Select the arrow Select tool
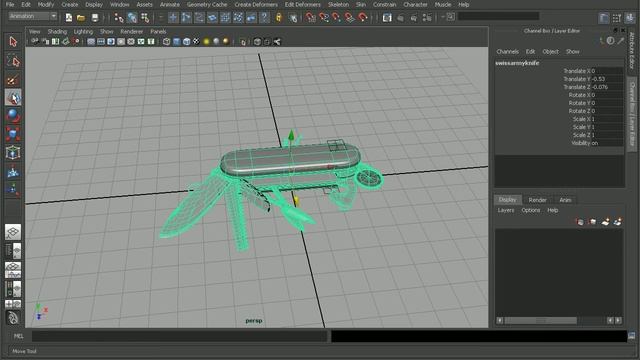The height and width of the screenshot is (360, 640). point(13,42)
